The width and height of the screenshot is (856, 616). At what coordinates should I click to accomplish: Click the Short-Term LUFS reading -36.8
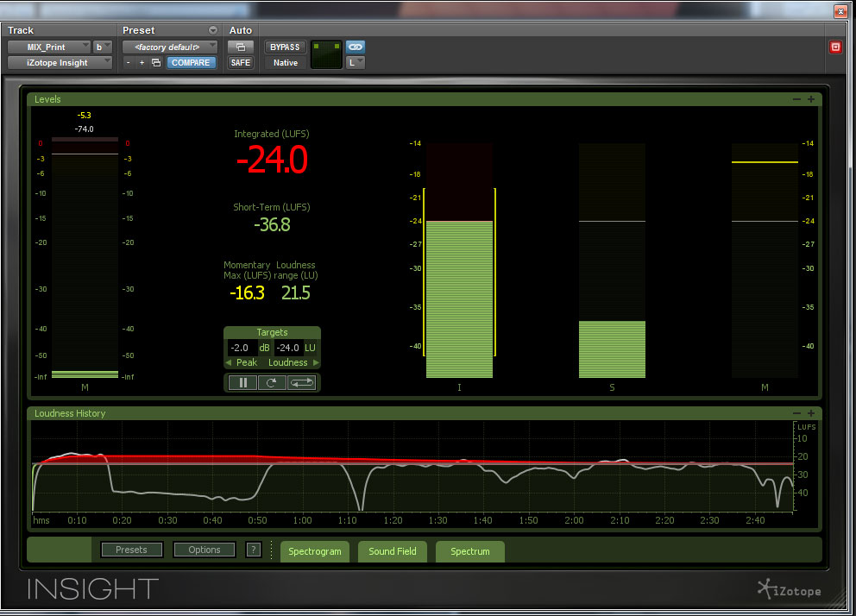tap(272, 224)
